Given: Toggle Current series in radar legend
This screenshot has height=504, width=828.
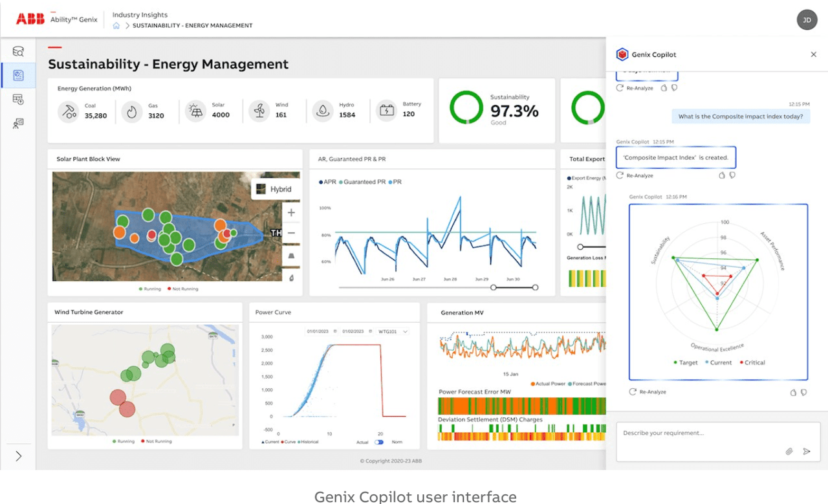Looking at the screenshot, I should [x=719, y=363].
